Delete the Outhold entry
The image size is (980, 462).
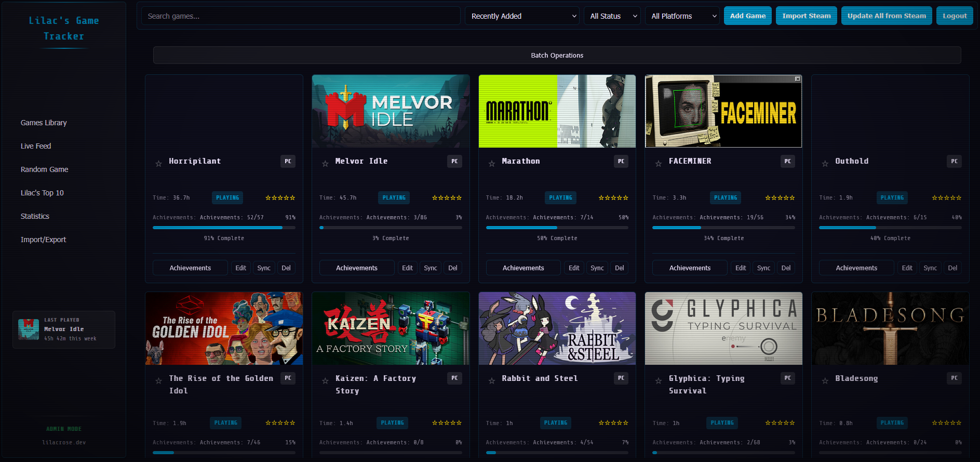(952, 268)
